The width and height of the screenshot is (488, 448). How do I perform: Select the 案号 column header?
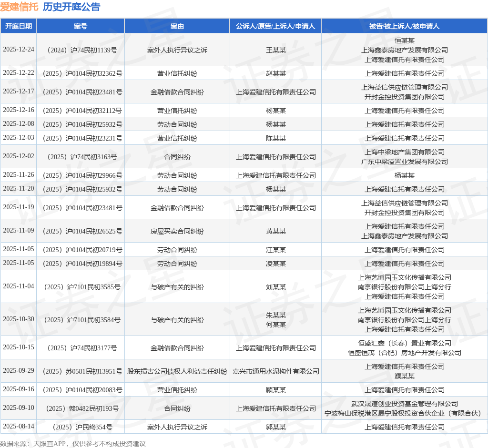pos(80,26)
